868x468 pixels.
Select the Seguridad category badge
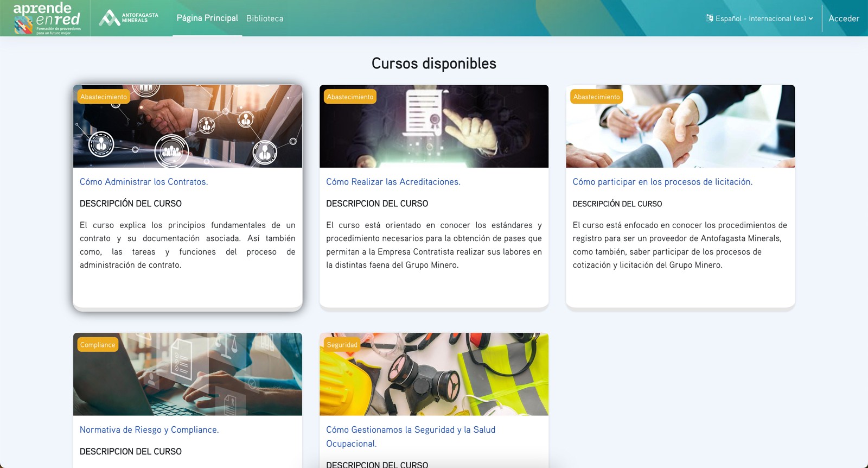[x=342, y=345]
